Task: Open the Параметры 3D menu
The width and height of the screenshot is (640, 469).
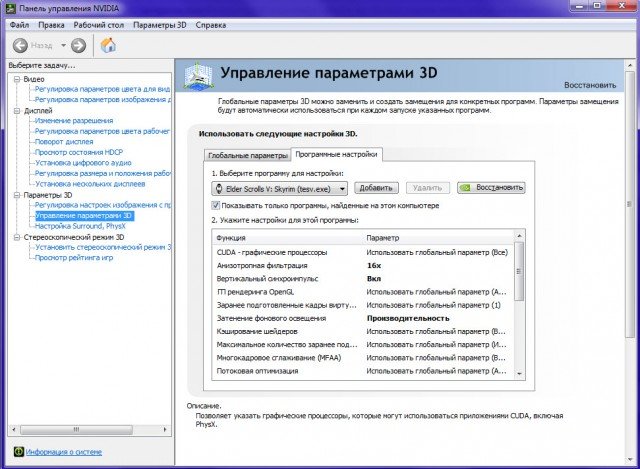Action: coord(160,25)
